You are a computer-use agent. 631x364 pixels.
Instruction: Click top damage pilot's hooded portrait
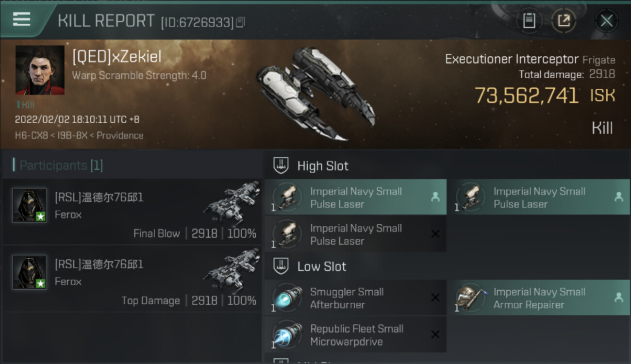coord(30,272)
